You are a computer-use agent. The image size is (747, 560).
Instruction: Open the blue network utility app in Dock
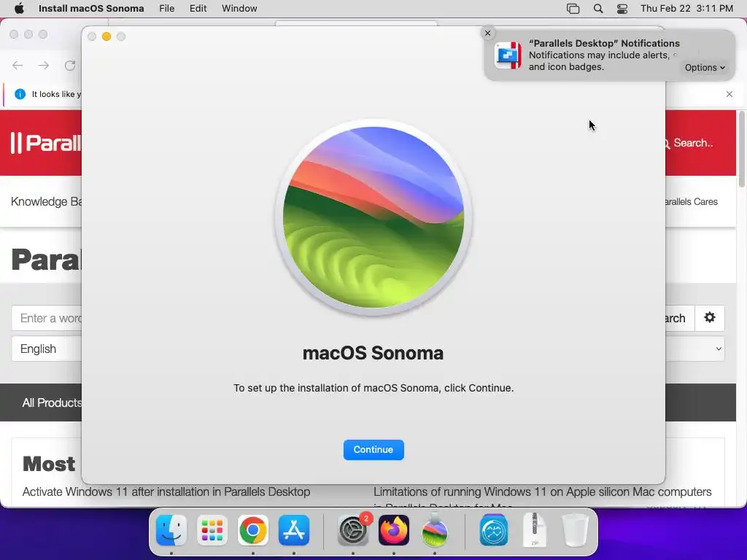pyautogui.click(x=494, y=530)
